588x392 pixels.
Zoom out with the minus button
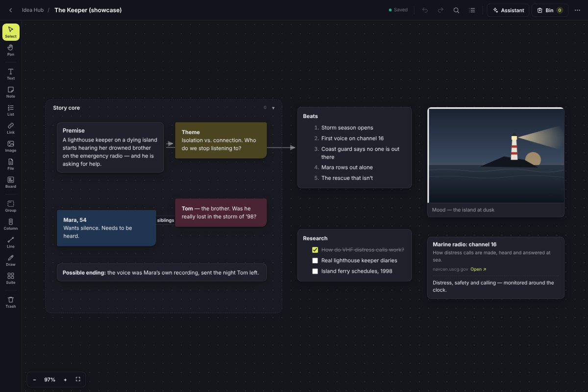(x=34, y=380)
